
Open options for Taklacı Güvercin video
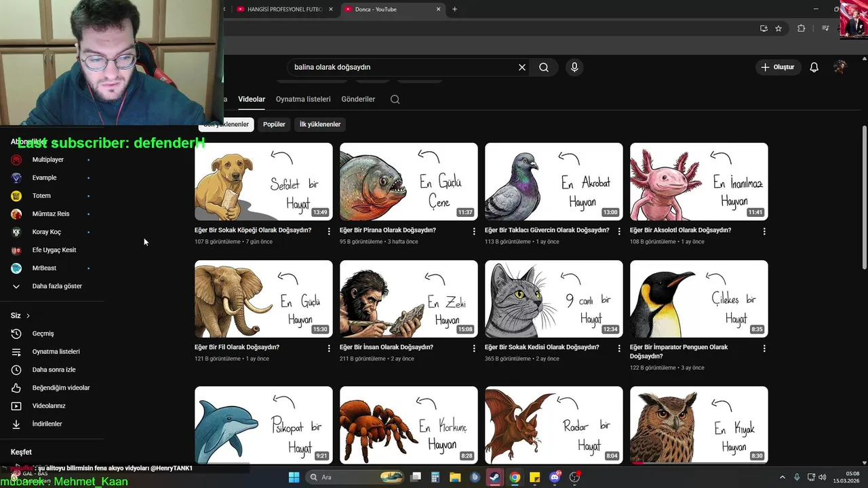click(619, 231)
